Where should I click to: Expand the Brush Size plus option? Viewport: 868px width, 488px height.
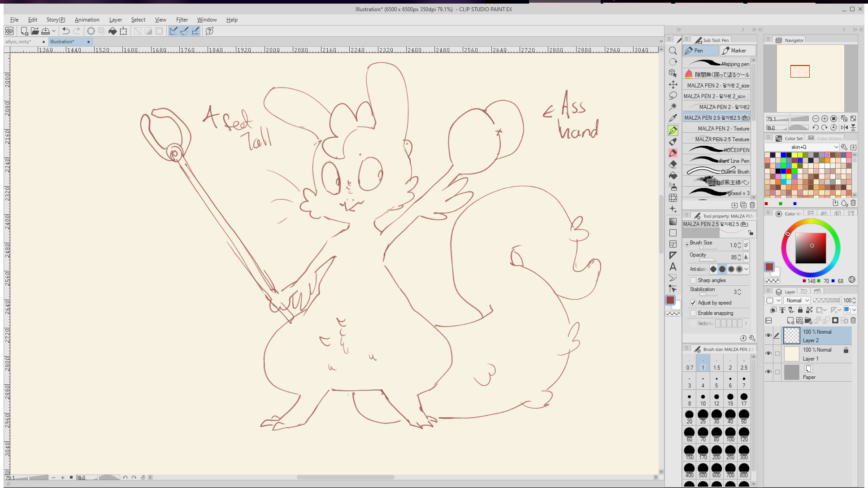click(x=687, y=244)
